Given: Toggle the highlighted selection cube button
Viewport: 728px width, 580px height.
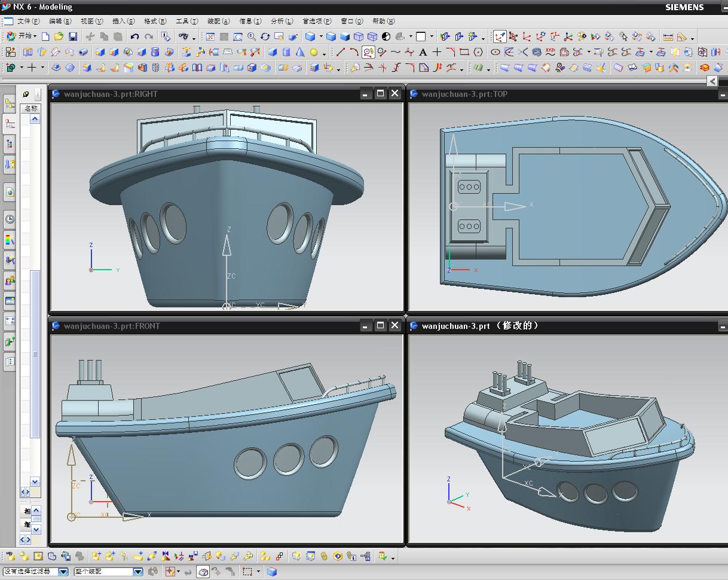Looking at the screenshot, I should tap(203, 572).
